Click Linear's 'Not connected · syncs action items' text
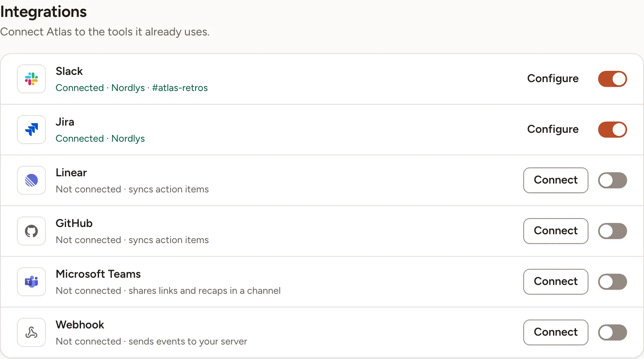This screenshot has width=644, height=359. coord(132,189)
